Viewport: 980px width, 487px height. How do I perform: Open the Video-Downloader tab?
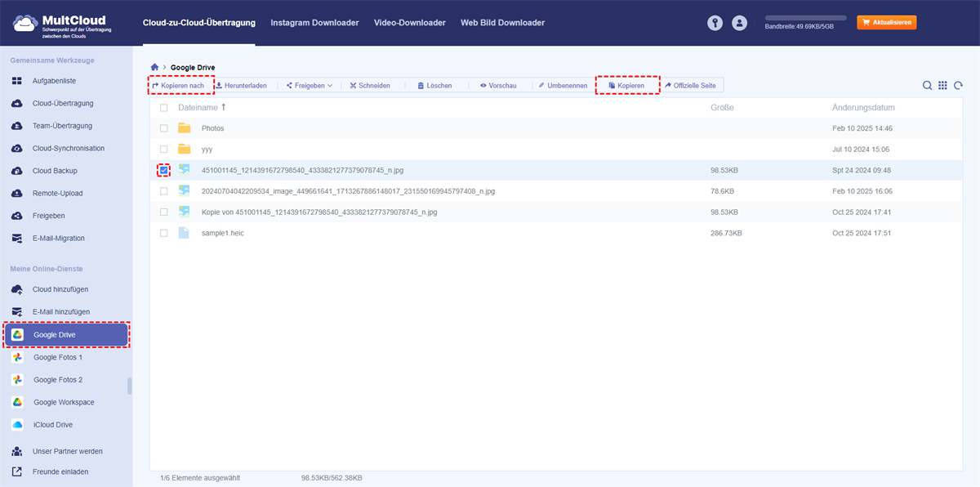(x=409, y=23)
